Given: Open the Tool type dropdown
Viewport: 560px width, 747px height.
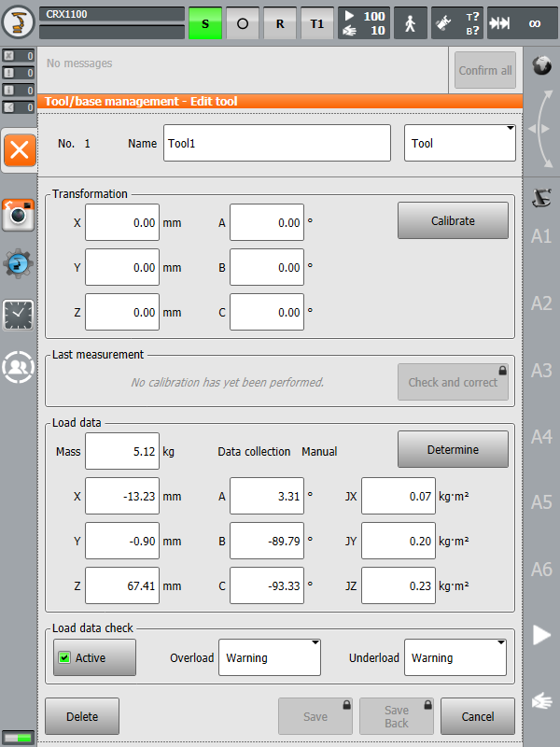Looking at the screenshot, I should [460, 143].
